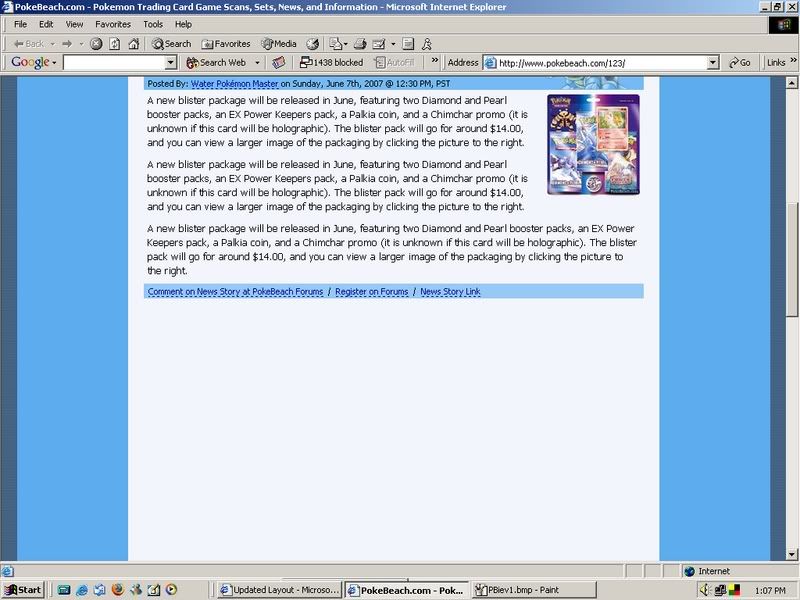This screenshot has height=600, width=800.
Task: Launch Internet Explorer from quick launch
Action: coord(82,590)
